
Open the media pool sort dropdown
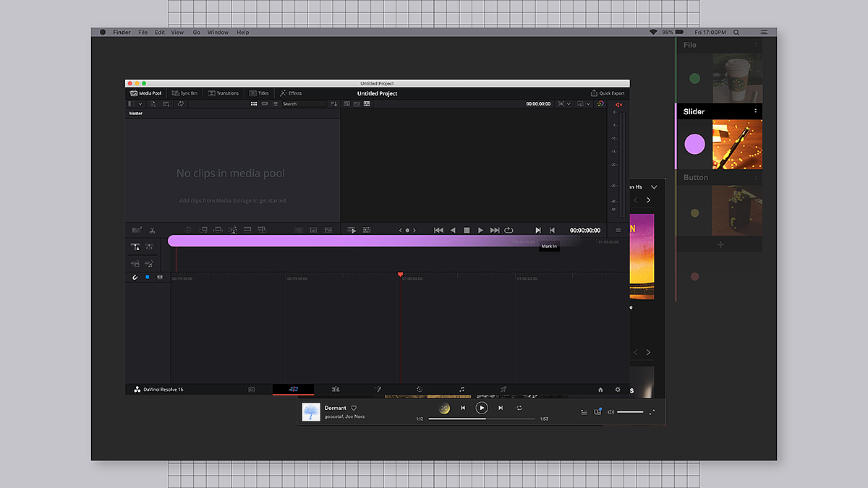[x=333, y=104]
